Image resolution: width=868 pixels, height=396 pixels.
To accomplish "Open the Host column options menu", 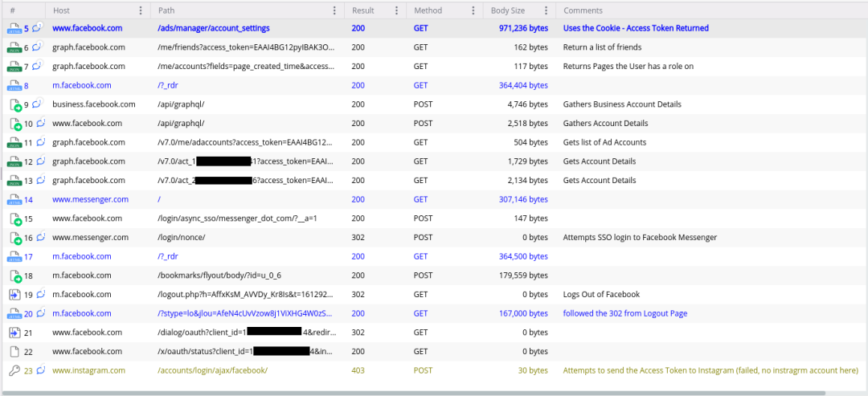I will pos(141,10).
